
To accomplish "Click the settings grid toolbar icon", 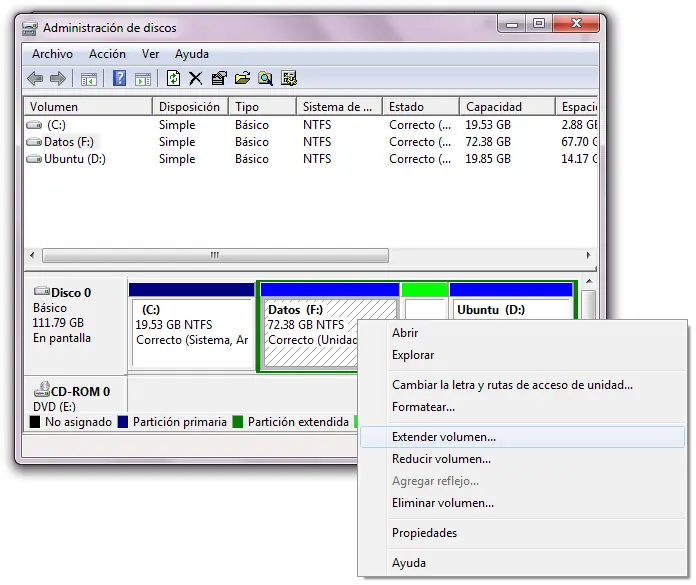I will pos(289,79).
